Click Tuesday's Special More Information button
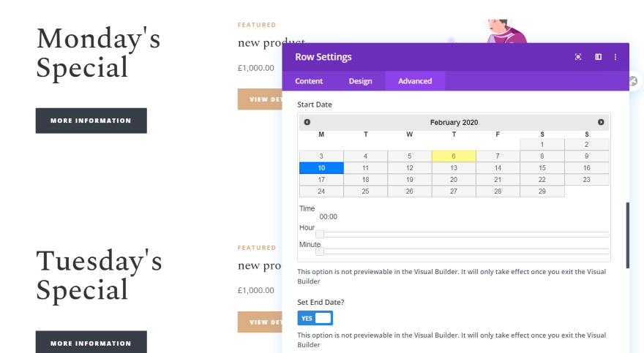644x353 pixels. [91, 343]
